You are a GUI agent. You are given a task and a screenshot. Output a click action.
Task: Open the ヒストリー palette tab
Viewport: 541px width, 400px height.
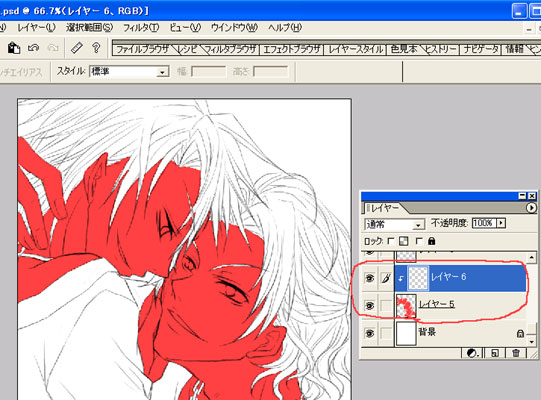(x=441, y=49)
